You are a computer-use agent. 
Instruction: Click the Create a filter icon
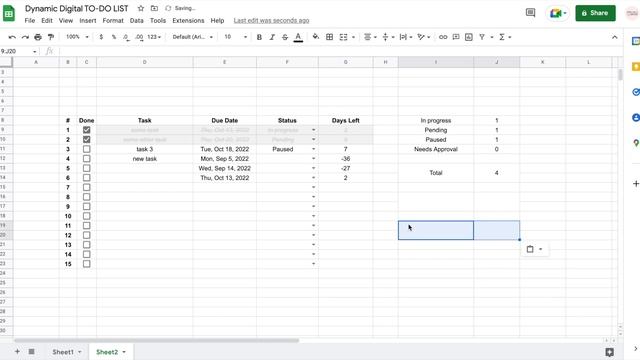click(482, 37)
